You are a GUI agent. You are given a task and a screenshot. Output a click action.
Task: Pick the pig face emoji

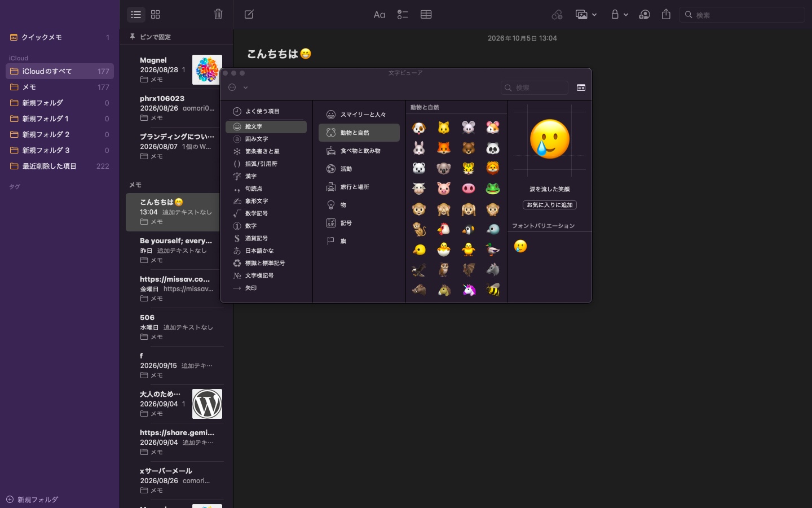pos(444,189)
